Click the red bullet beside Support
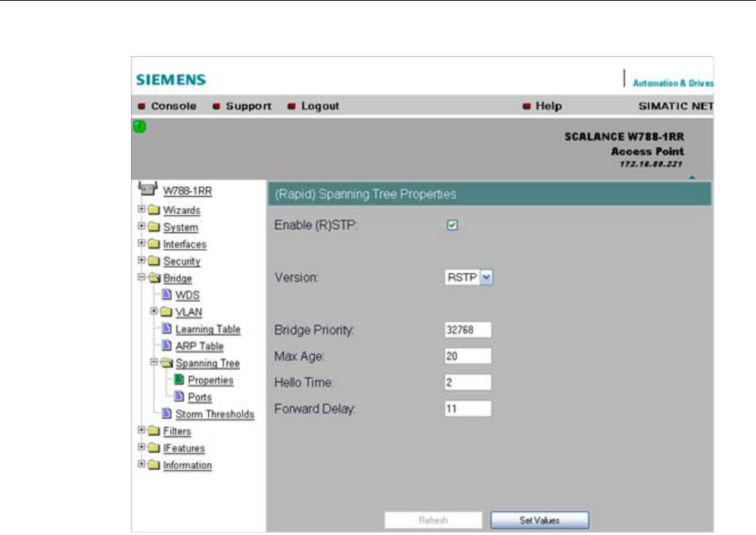Image resolution: width=756 pixels, height=535 pixels. pos(216,106)
